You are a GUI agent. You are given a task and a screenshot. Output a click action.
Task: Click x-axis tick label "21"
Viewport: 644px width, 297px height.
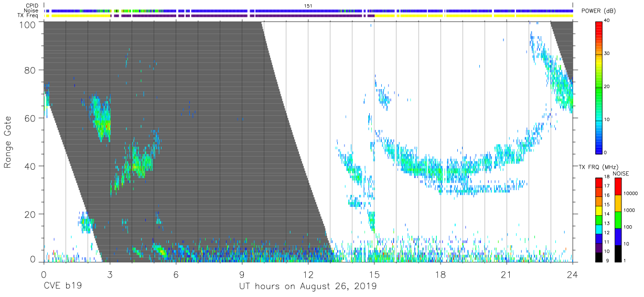[x=507, y=274]
